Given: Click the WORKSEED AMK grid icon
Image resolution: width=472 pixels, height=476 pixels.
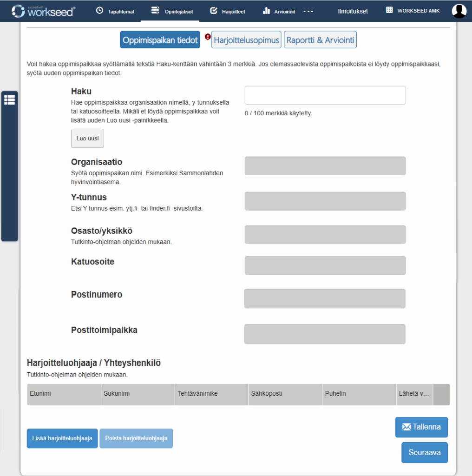Looking at the screenshot, I should click(389, 10).
